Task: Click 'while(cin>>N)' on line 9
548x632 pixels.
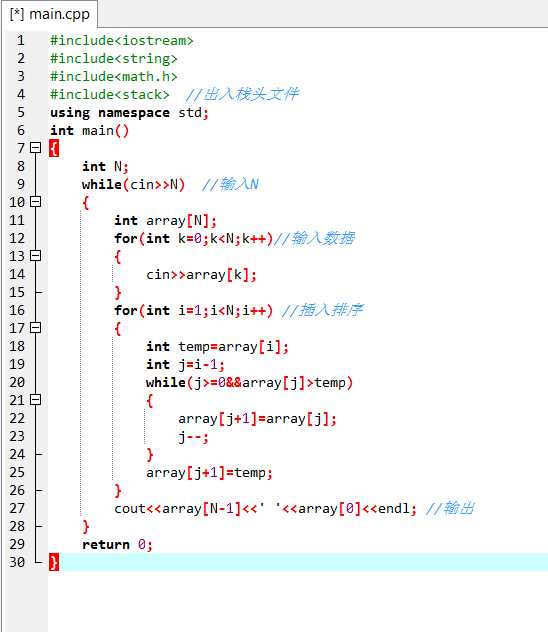Action: (x=133, y=185)
